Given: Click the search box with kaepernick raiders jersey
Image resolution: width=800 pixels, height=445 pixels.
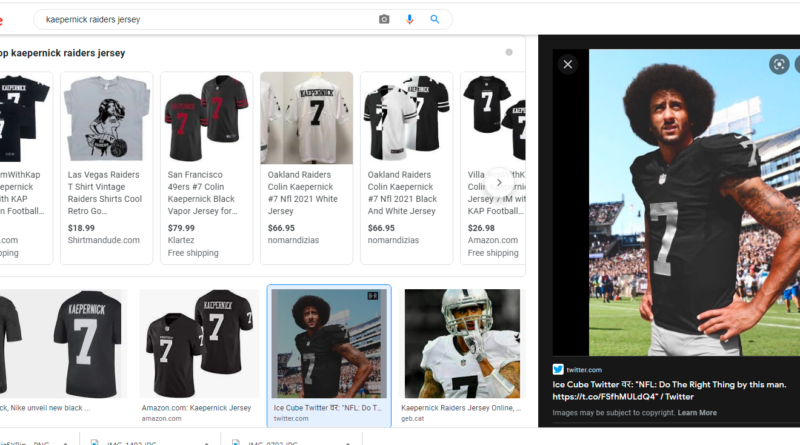Looking at the screenshot, I should 200,19.
